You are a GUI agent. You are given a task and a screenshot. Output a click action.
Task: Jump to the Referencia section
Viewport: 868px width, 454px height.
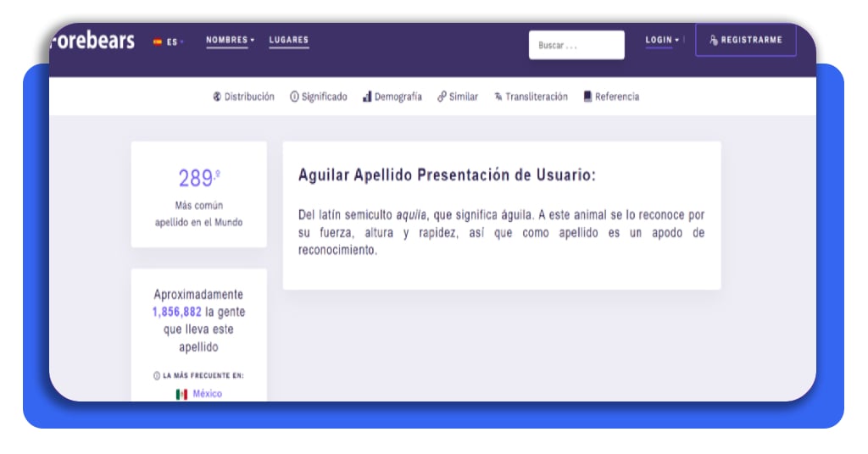pyautogui.click(x=611, y=97)
